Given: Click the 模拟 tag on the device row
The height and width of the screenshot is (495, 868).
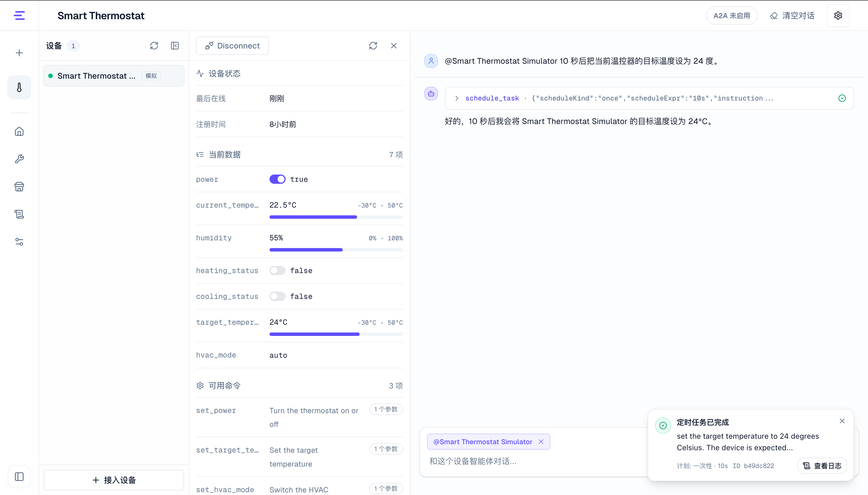Looking at the screenshot, I should 151,76.
